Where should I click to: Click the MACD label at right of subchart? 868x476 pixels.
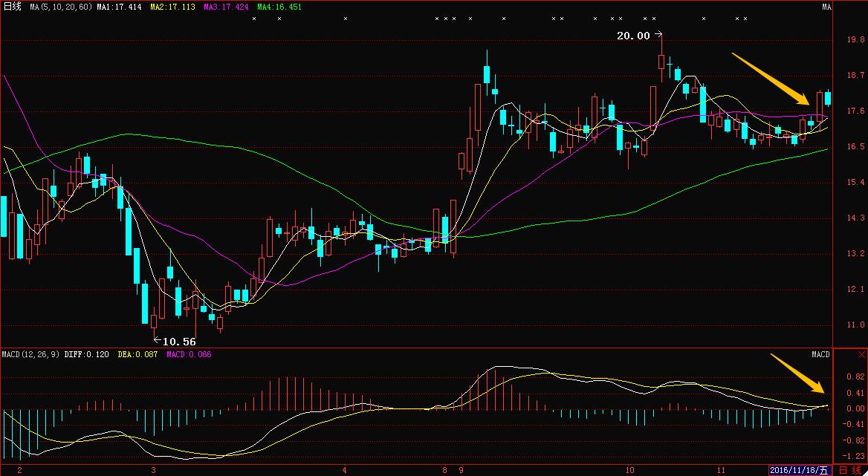820,355
